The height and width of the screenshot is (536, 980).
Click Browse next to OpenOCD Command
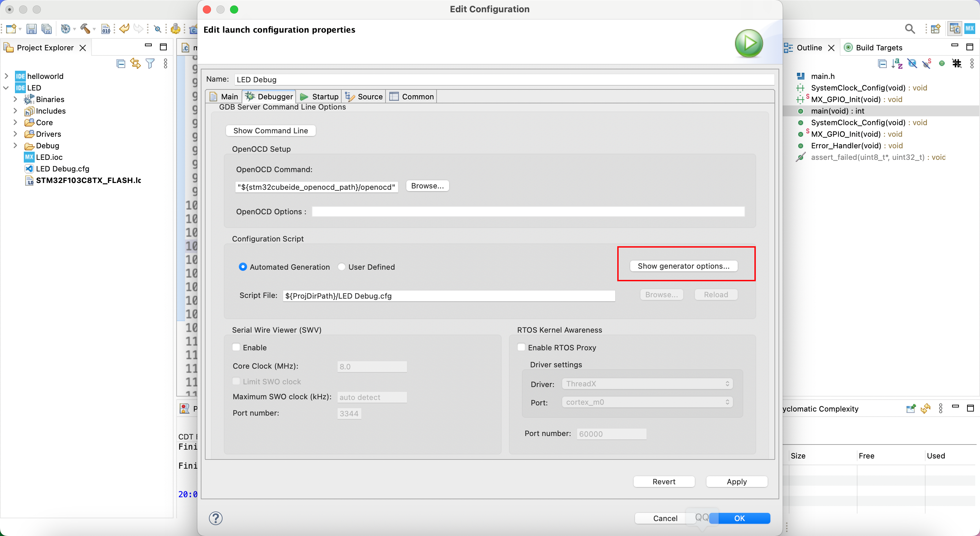[427, 186]
